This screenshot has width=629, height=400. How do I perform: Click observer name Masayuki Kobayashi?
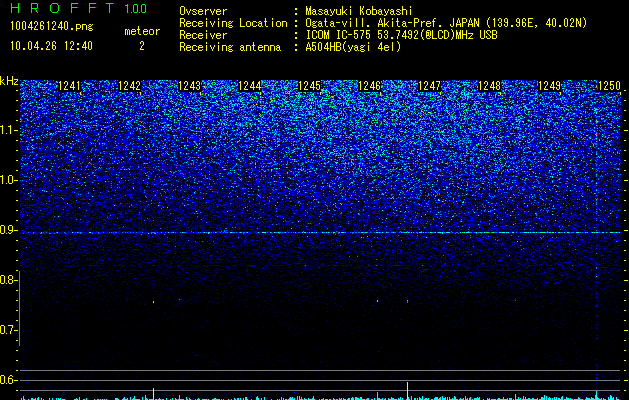point(359,11)
